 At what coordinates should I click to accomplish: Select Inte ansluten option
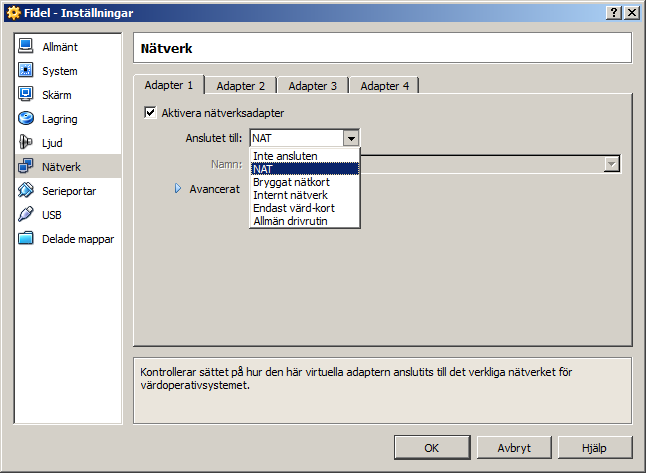pyautogui.click(x=286, y=156)
